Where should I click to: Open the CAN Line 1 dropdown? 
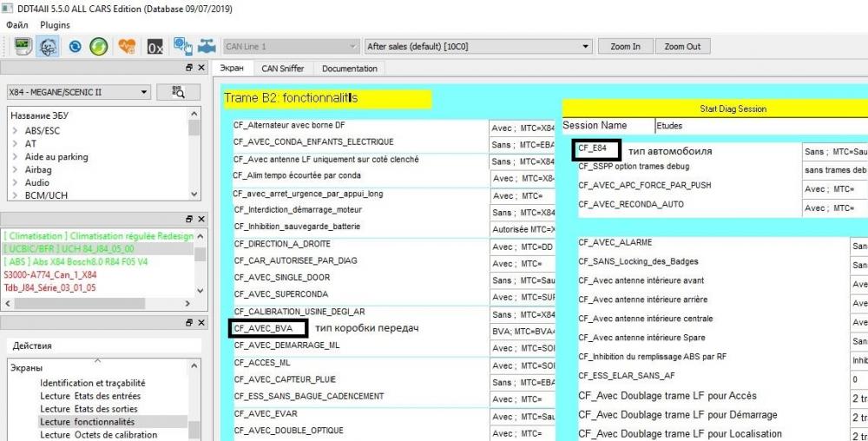(291, 47)
